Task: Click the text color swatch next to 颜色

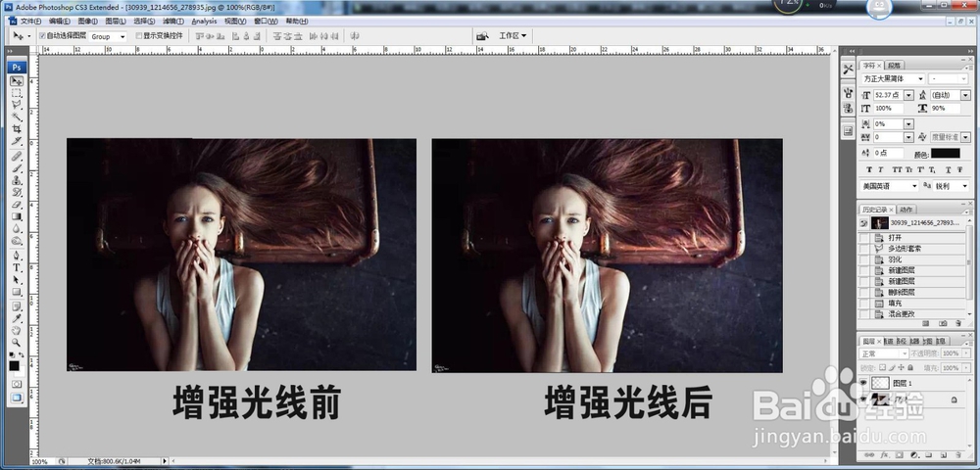Action: click(x=946, y=153)
